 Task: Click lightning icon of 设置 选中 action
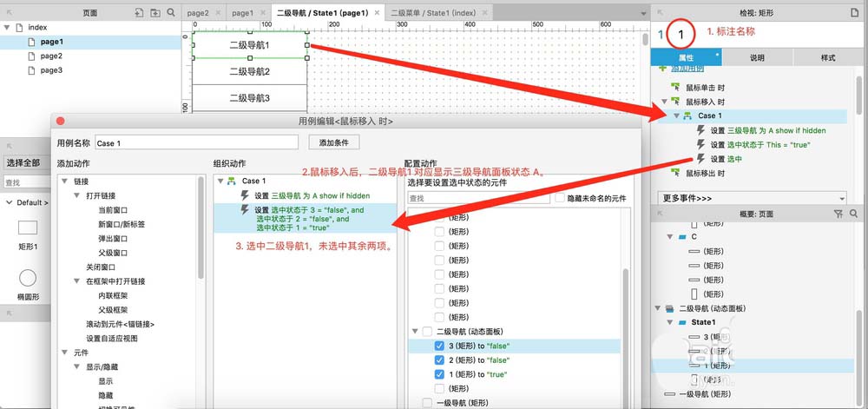tap(700, 159)
